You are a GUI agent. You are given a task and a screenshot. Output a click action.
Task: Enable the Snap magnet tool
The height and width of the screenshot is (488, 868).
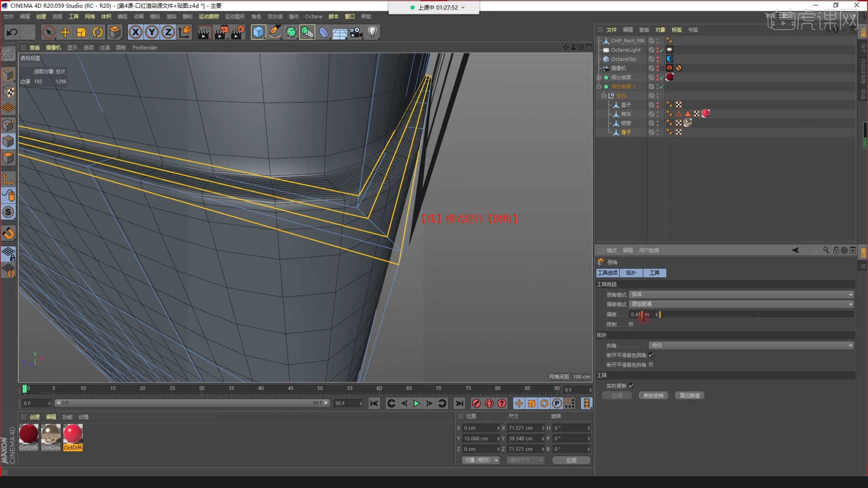[8, 234]
